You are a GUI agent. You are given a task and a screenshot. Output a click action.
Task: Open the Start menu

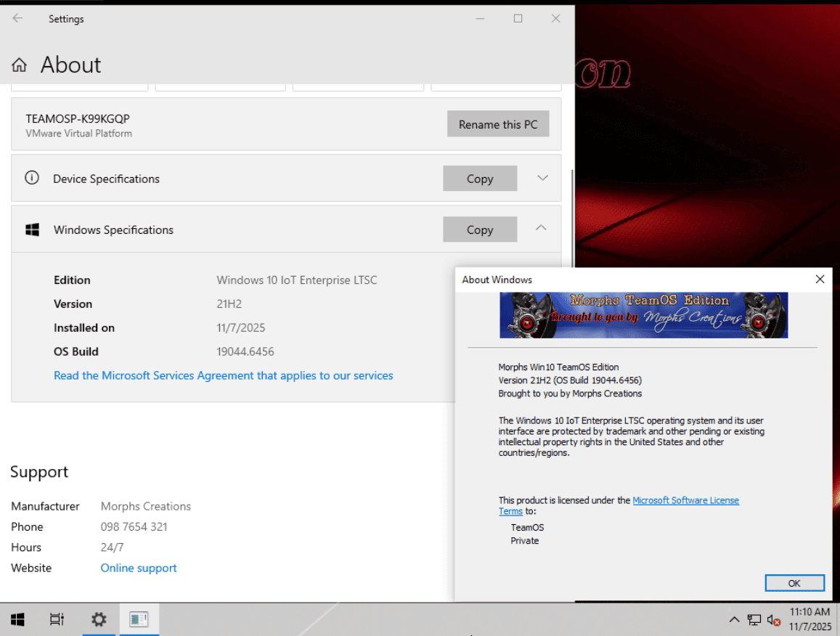pos(17,619)
